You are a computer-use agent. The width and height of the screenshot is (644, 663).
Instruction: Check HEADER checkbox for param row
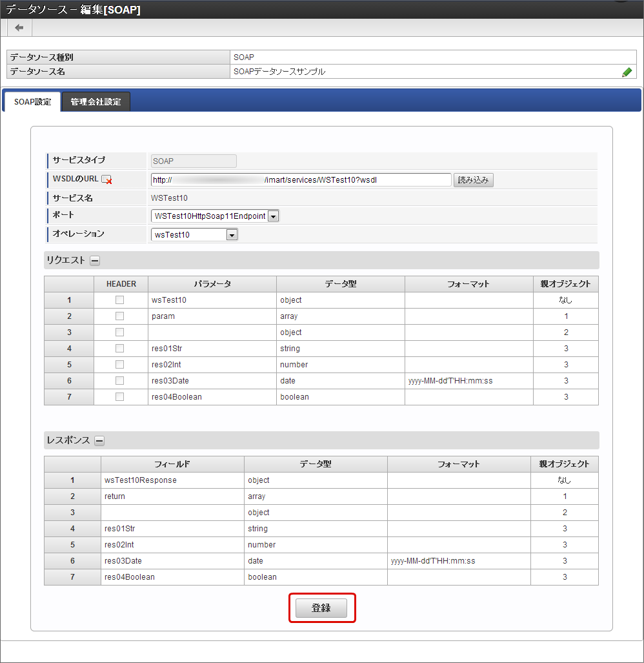[x=119, y=316]
